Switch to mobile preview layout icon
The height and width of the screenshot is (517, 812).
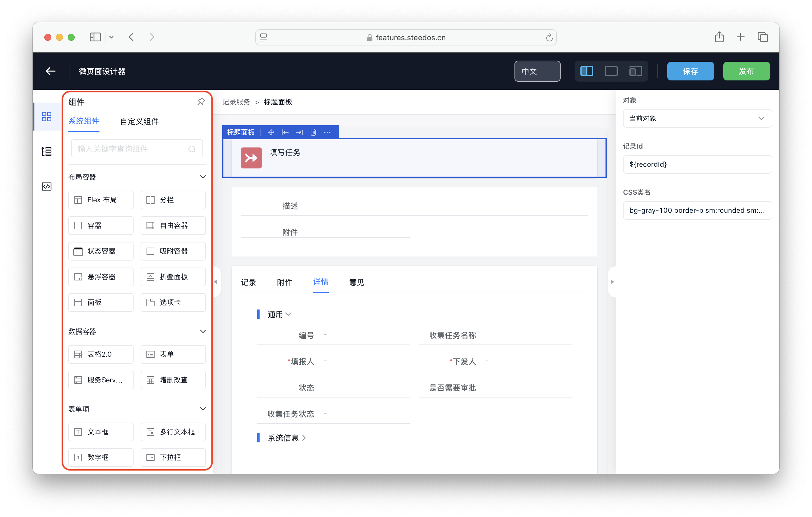(x=635, y=71)
